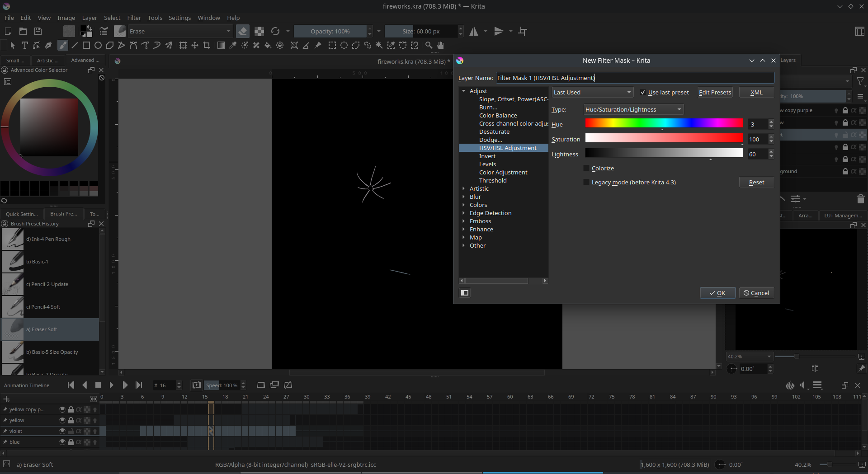The height and width of the screenshot is (474, 868).
Task: Activate the Zoom tool magnifier
Action: (429, 45)
